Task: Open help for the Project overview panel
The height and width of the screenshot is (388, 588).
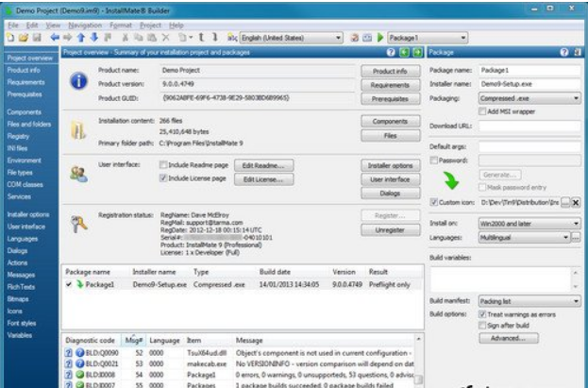Action: pyautogui.click(x=391, y=52)
